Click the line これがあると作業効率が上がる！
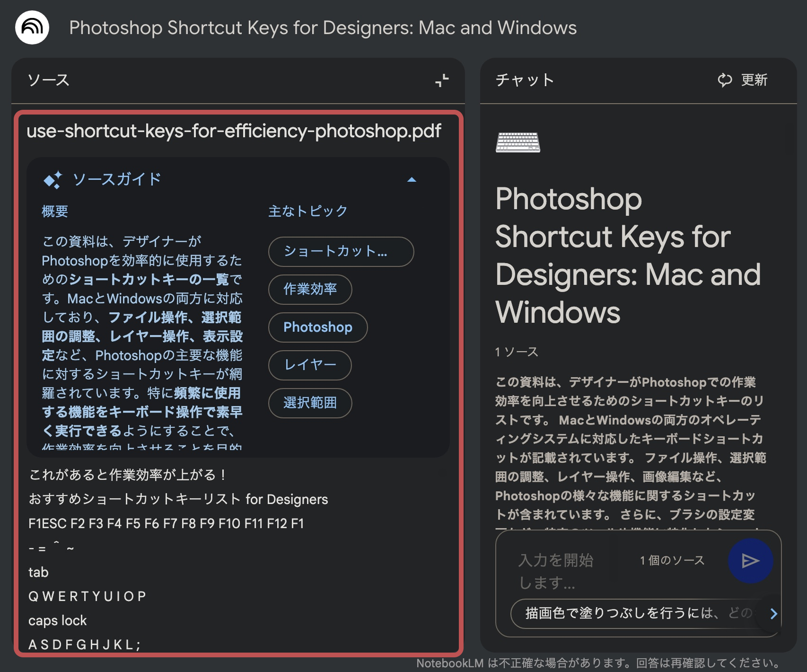The image size is (807, 672). click(x=128, y=475)
